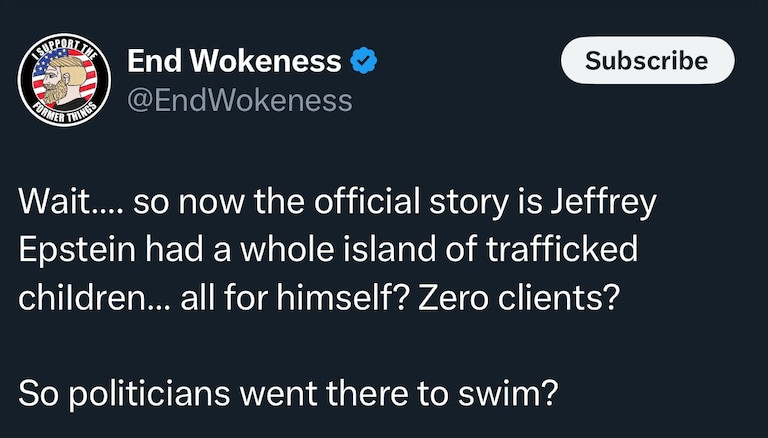
Task: Click the blue verified checkmark badge
Action: click(364, 62)
